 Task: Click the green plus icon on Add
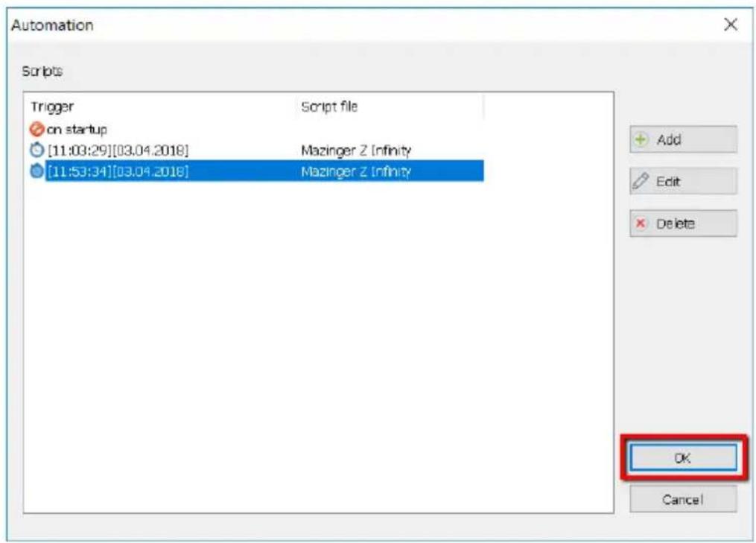641,140
